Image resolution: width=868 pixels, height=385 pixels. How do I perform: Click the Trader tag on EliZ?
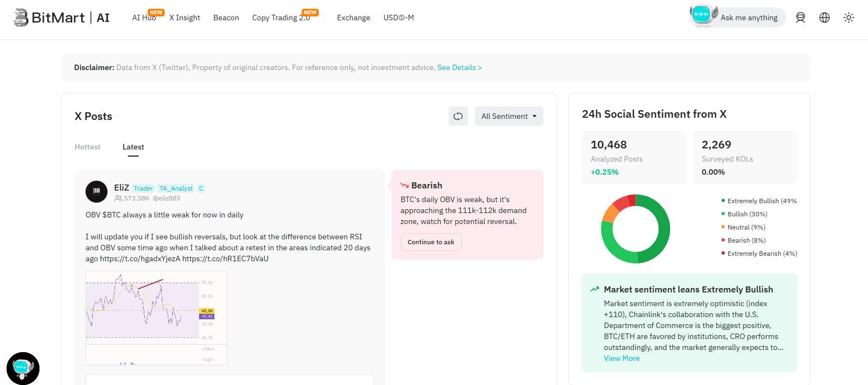tap(143, 188)
